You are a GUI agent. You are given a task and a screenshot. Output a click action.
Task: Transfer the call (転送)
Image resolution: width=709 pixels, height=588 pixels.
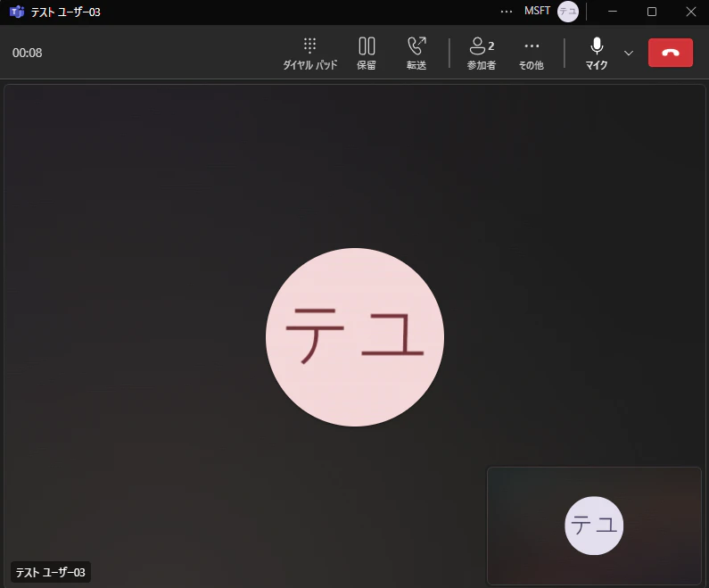(x=416, y=54)
